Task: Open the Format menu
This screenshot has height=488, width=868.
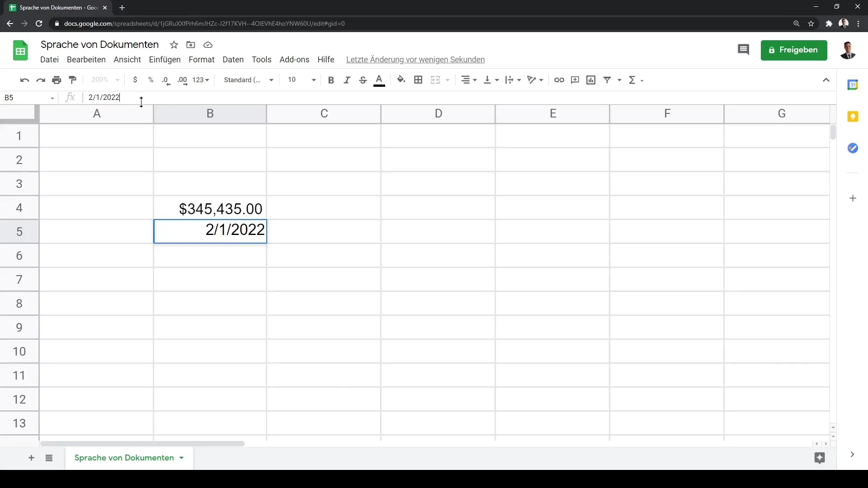Action: pos(201,59)
